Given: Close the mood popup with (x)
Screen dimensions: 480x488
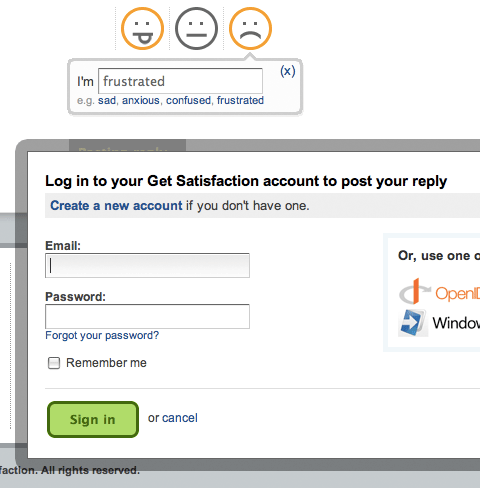Looking at the screenshot, I should [x=288, y=71].
